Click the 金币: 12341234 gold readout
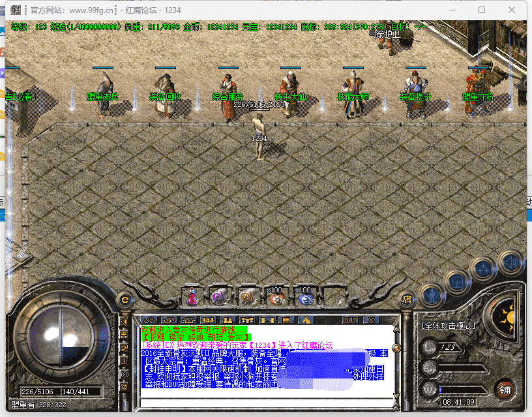 211,27
